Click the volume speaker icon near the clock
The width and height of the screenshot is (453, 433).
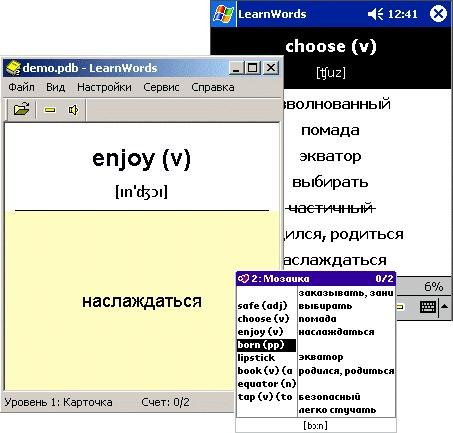click(376, 14)
